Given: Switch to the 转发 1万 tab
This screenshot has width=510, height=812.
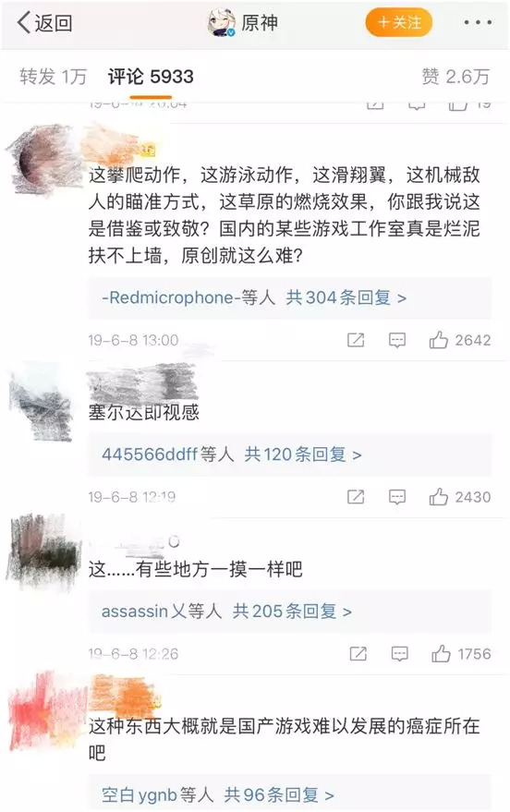Looking at the screenshot, I should 53,77.
